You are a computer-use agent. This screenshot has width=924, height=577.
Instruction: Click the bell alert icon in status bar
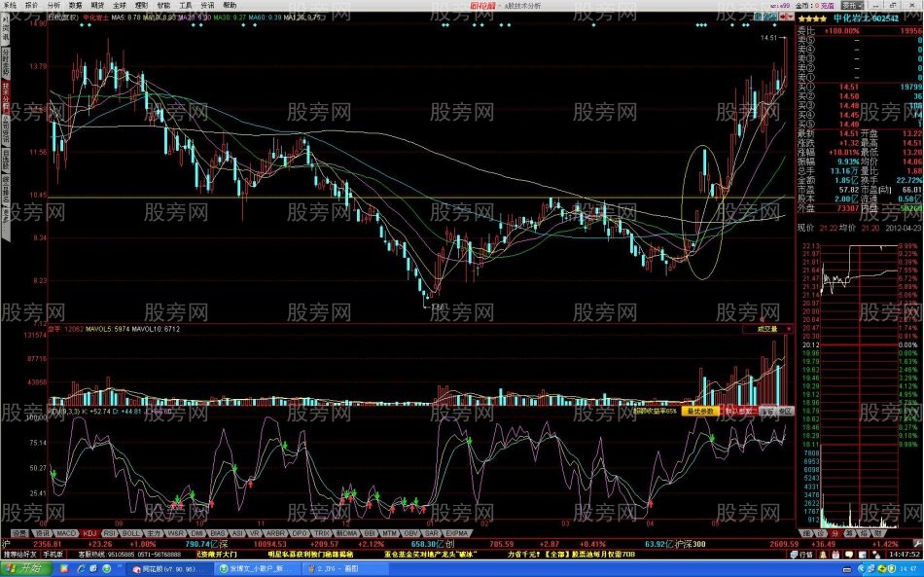tap(821, 555)
